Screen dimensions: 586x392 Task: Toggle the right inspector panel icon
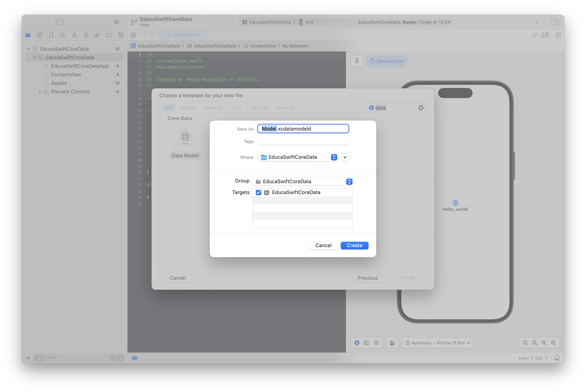pyautogui.click(x=554, y=22)
